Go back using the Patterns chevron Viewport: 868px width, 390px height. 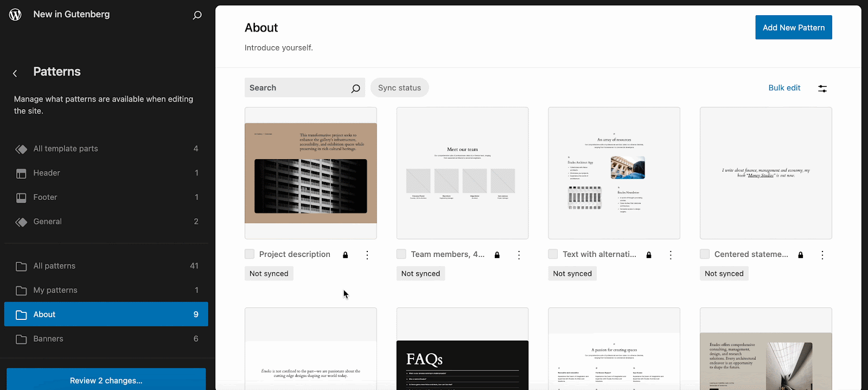[15, 73]
